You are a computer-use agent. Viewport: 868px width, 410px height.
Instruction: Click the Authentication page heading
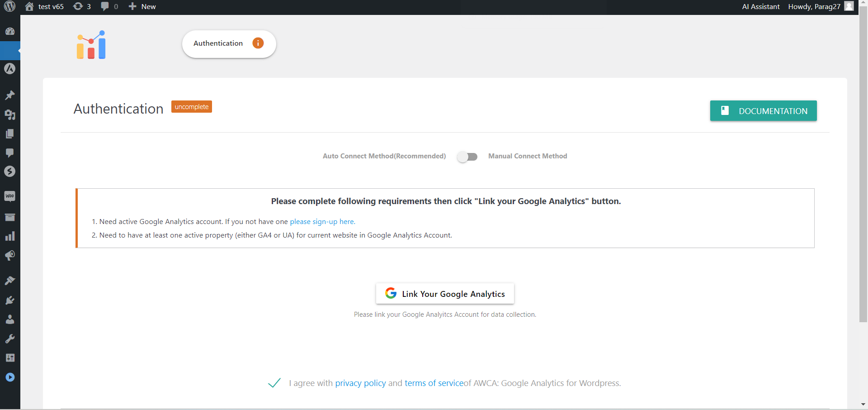point(118,109)
